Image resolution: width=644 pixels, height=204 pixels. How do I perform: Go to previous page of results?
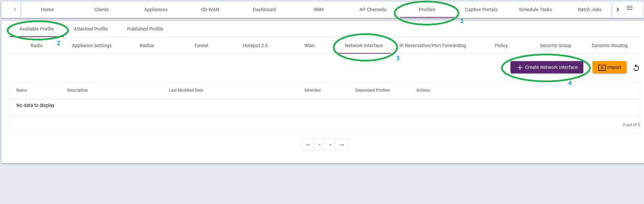pyautogui.click(x=319, y=145)
